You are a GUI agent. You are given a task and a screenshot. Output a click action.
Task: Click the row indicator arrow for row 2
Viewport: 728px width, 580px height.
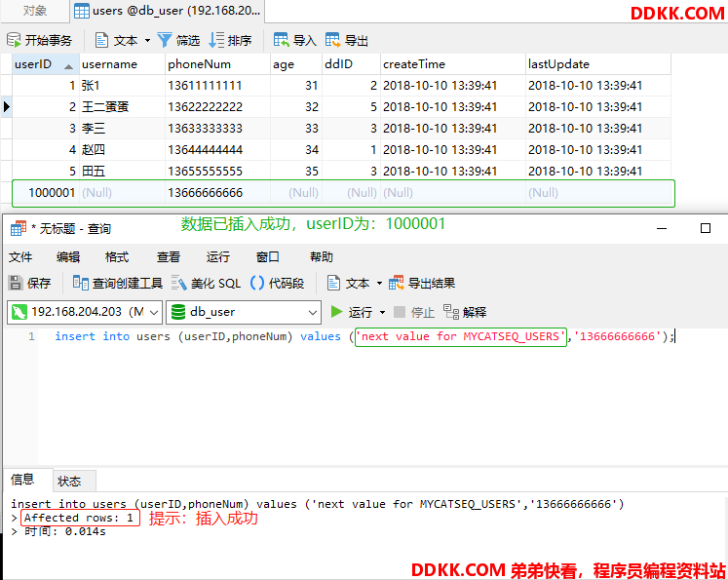click(x=7, y=107)
